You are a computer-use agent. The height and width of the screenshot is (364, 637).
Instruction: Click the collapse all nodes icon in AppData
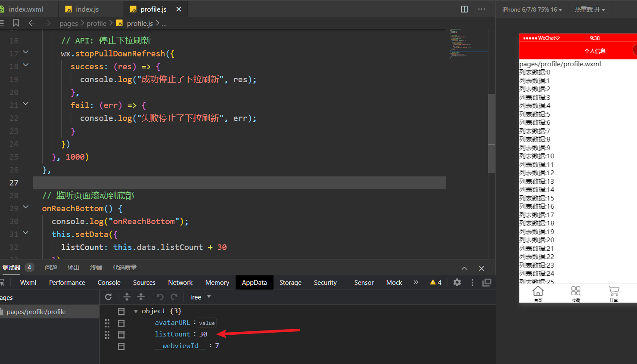pyautogui.click(x=141, y=297)
